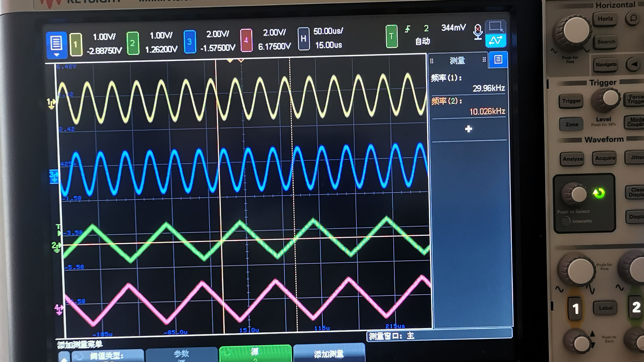The image size is (644, 362).
Task: Open the main menu icon at top left
Action: (56, 45)
